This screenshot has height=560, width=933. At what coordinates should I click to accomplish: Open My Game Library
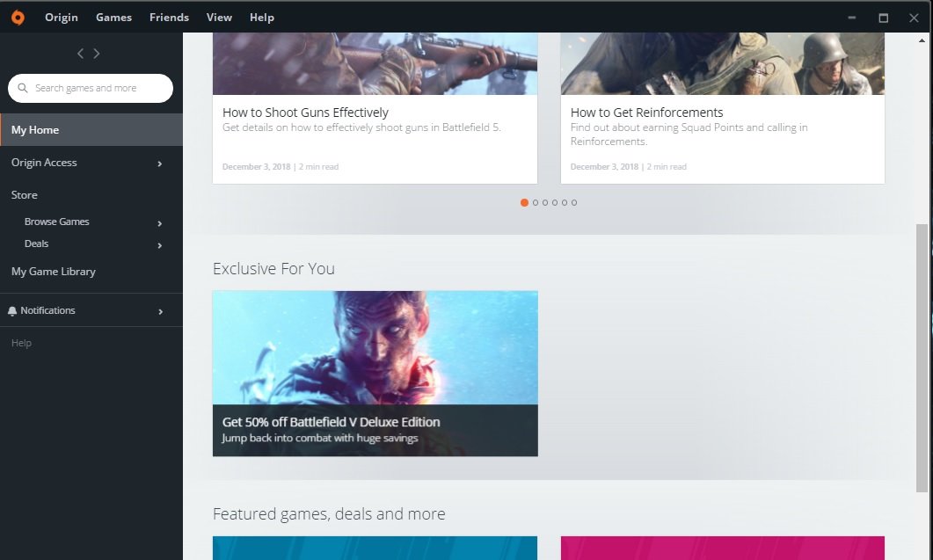[54, 272]
